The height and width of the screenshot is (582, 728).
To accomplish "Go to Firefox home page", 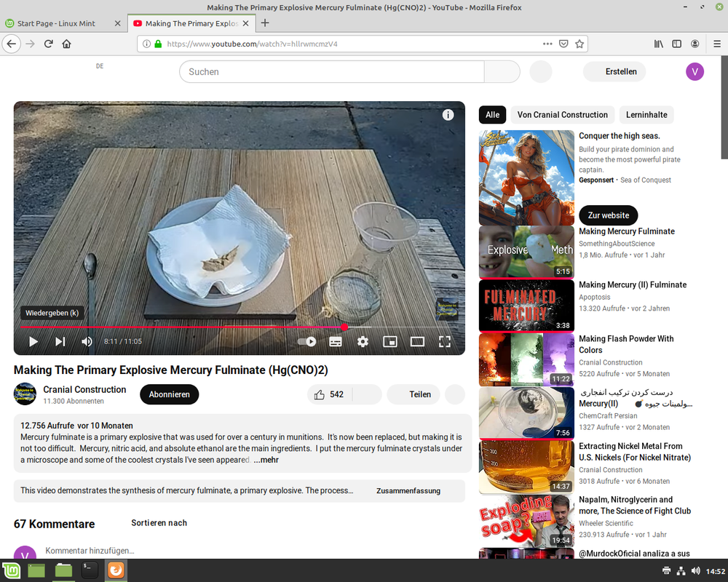I will coord(66,44).
